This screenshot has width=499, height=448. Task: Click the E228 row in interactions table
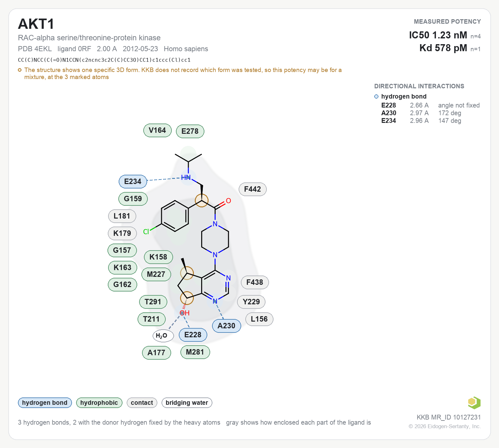pyautogui.click(x=430, y=105)
